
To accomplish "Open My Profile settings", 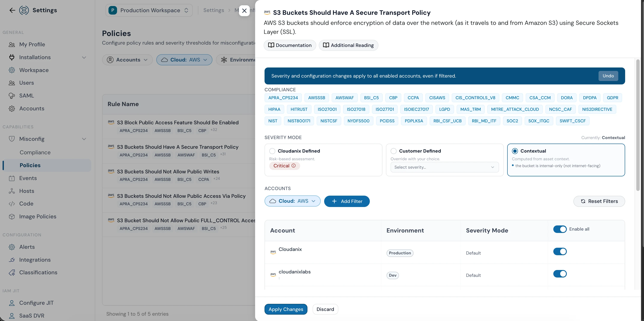I will point(32,45).
